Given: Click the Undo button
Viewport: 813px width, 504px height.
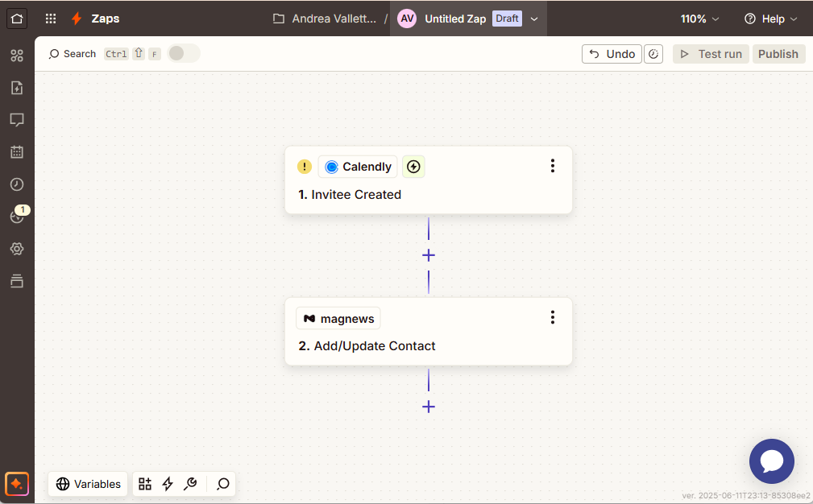Looking at the screenshot, I should [612, 54].
